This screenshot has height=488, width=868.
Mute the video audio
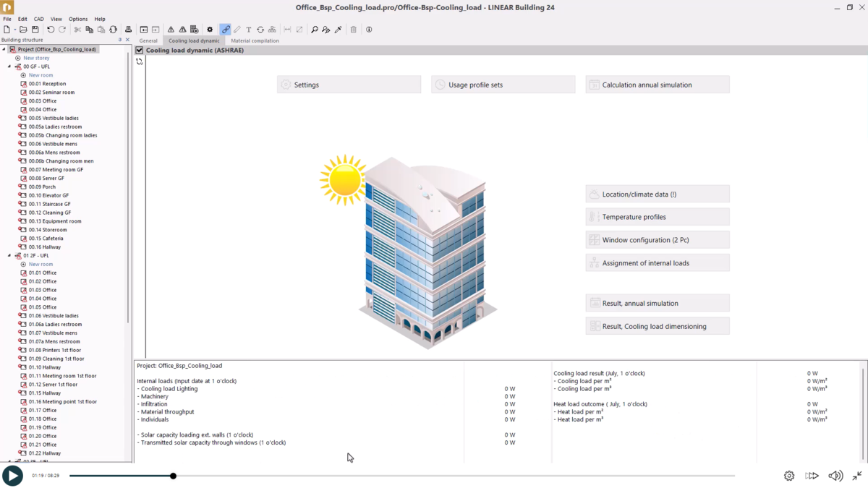[x=835, y=476]
